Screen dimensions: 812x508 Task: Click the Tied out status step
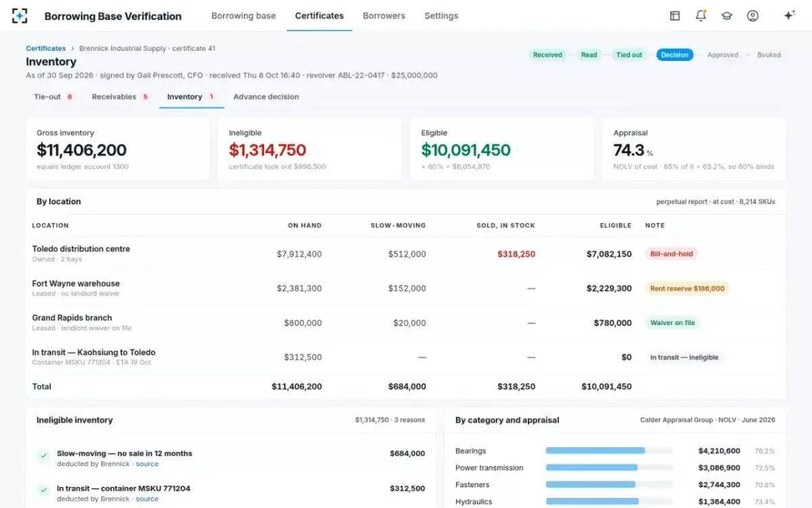629,55
